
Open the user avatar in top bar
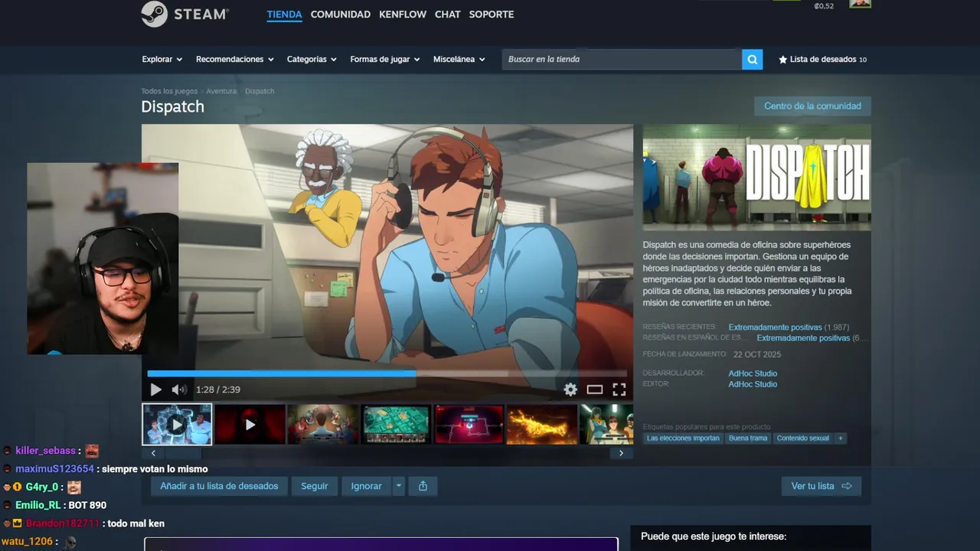click(x=860, y=4)
